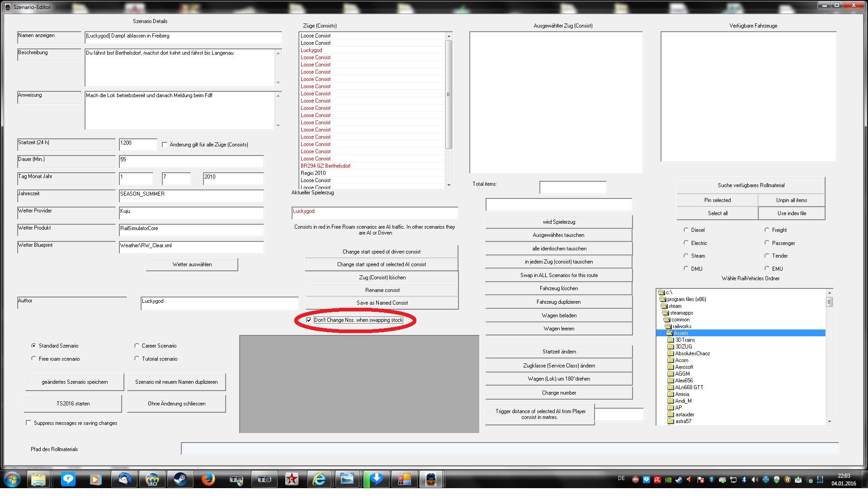Select the Steam vehicle type filter
Viewport: 868px width, 499px height.
point(686,256)
